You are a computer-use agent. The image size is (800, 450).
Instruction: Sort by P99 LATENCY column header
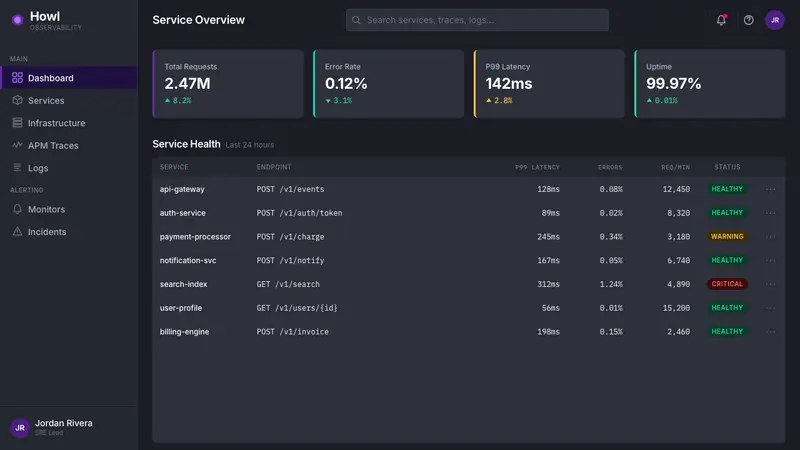pyautogui.click(x=537, y=167)
